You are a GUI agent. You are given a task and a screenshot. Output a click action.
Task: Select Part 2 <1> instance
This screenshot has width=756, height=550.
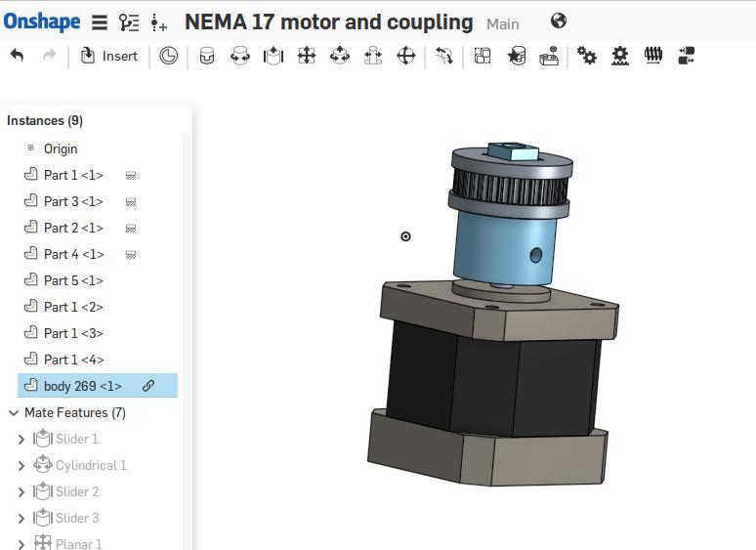pyautogui.click(x=73, y=228)
